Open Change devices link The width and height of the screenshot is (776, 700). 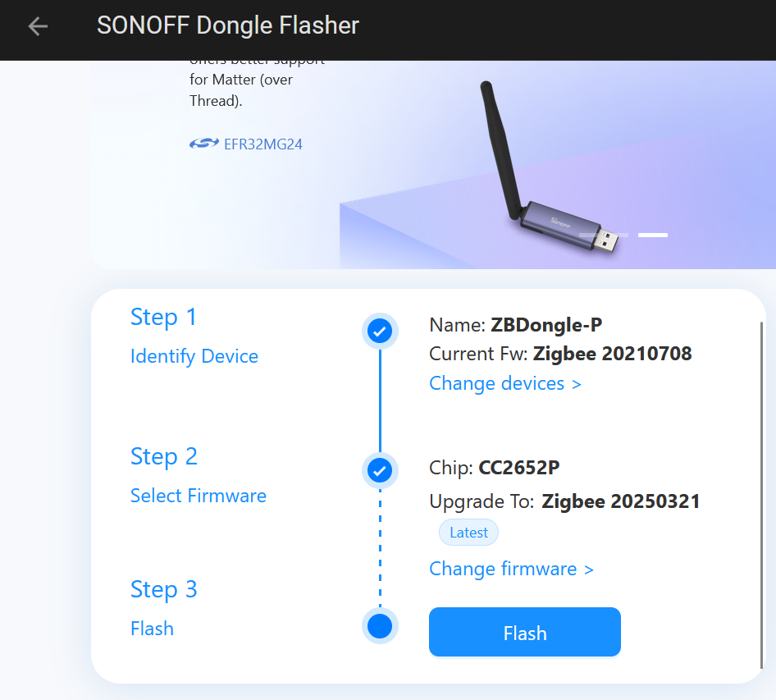click(504, 384)
